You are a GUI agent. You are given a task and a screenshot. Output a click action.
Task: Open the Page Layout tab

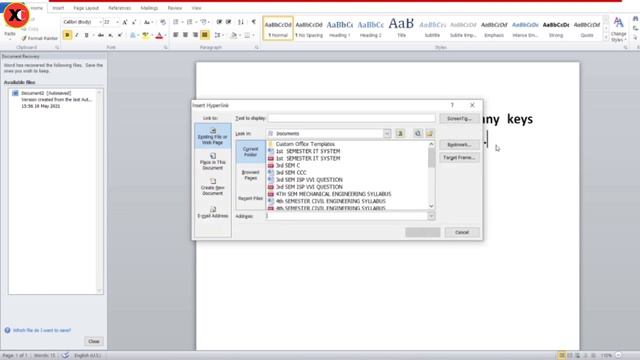tap(86, 8)
